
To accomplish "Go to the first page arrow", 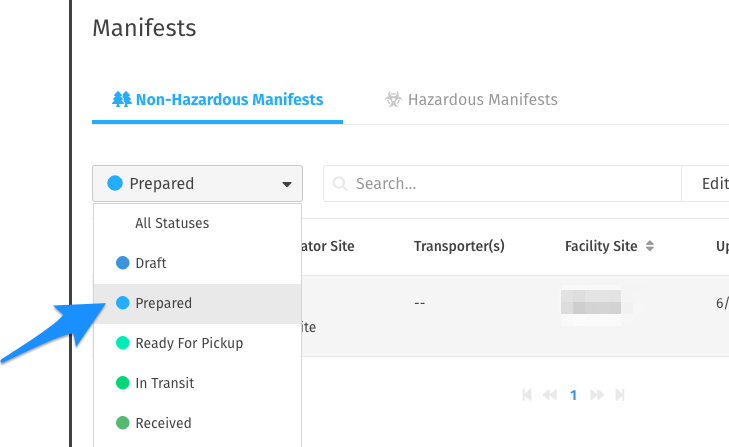I will point(527,396).
